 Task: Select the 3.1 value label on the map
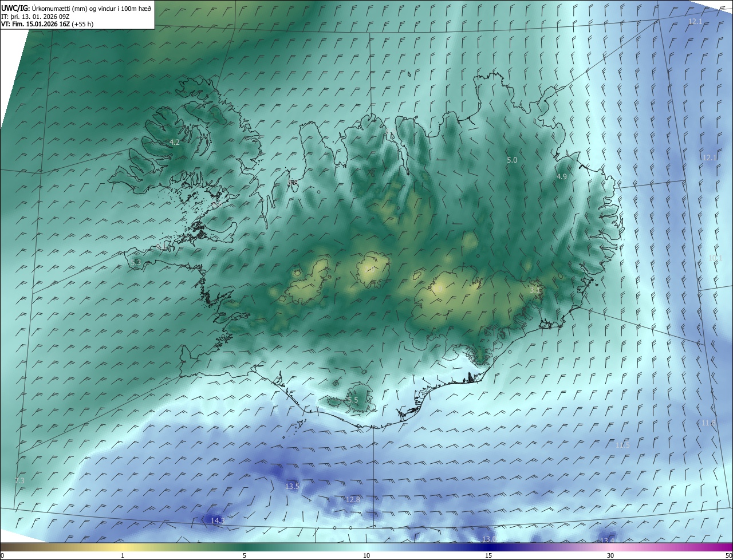[x=535, y=290]
